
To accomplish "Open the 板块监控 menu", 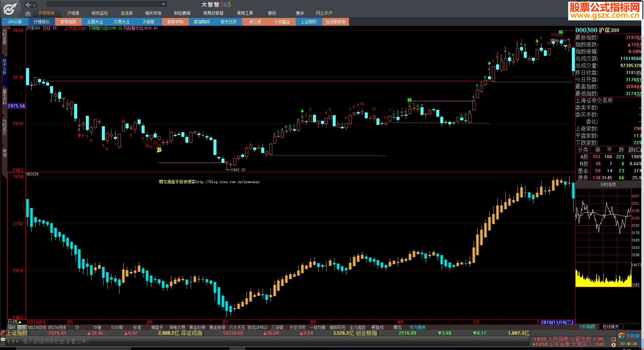I will click(100, 13).
